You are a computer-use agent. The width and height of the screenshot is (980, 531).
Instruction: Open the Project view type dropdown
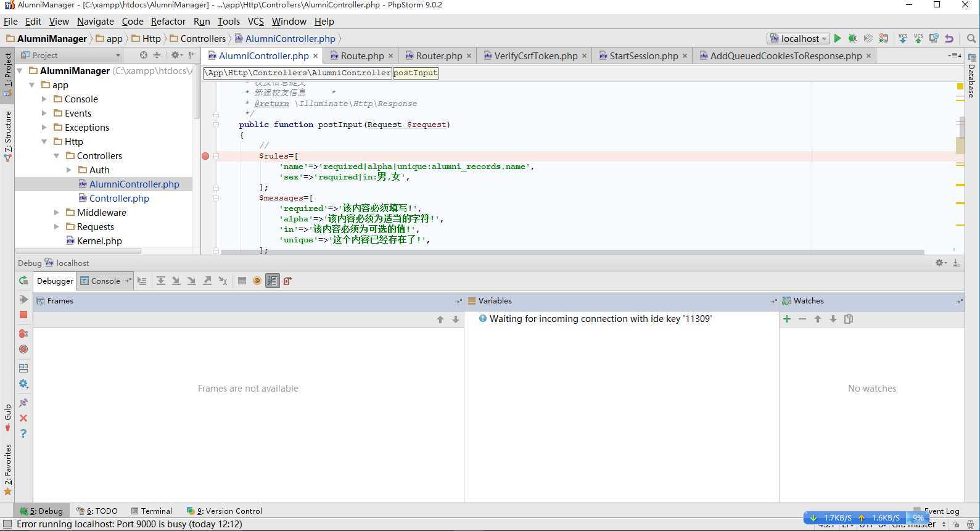(70, 55)
